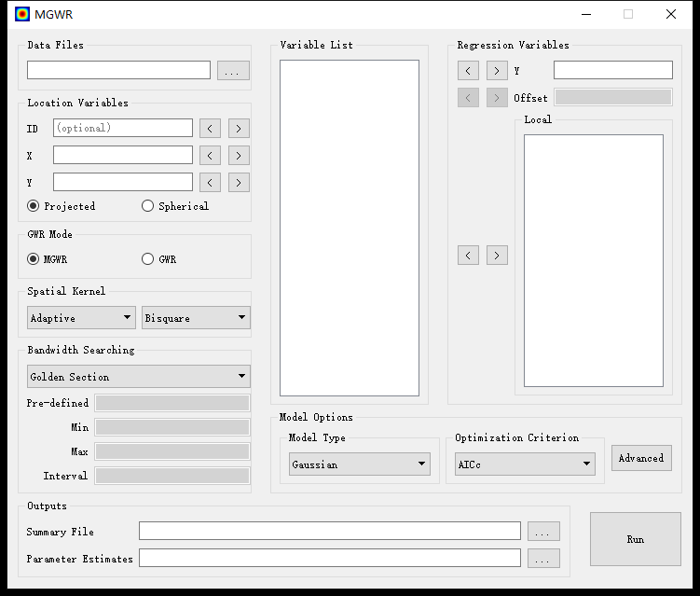
Task: Click the Location Y row right arrow button
Action: click(239, 182)
